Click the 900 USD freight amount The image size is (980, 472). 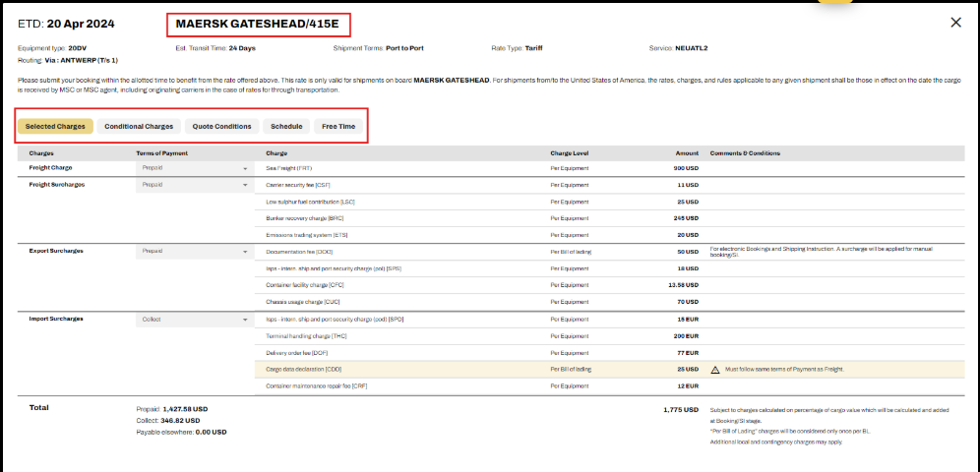pyautogui.click(x=686, y=168)
